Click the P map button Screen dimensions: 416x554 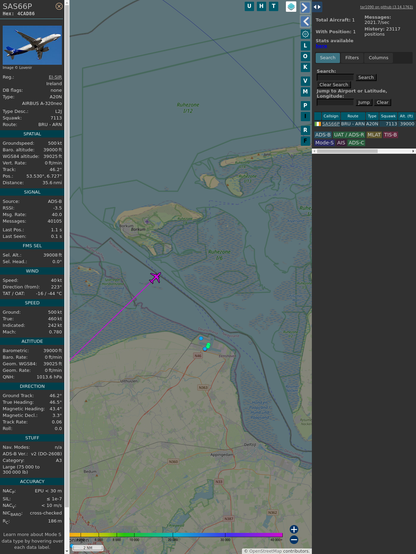[x=305, y=105]
